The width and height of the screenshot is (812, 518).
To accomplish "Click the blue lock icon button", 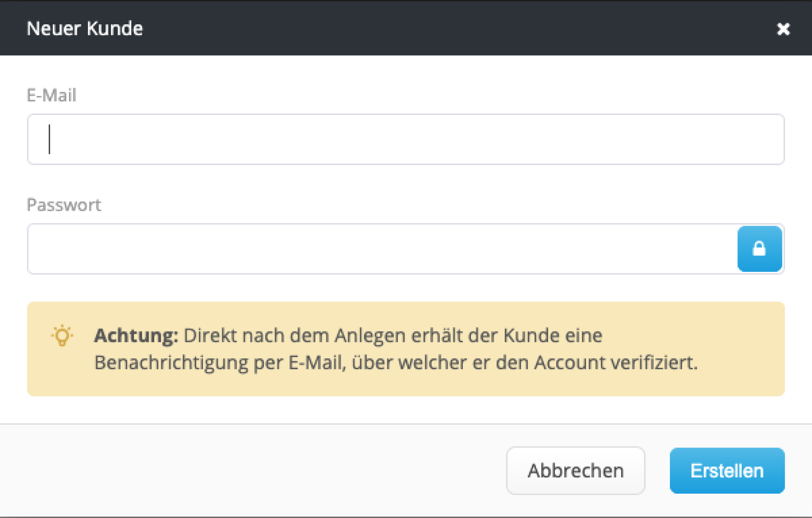I will point(759,249).
